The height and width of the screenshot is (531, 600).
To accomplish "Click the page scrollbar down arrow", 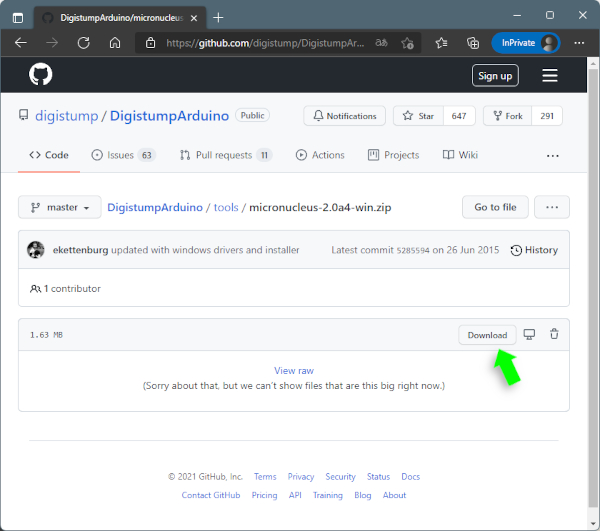I will point(593,523).
